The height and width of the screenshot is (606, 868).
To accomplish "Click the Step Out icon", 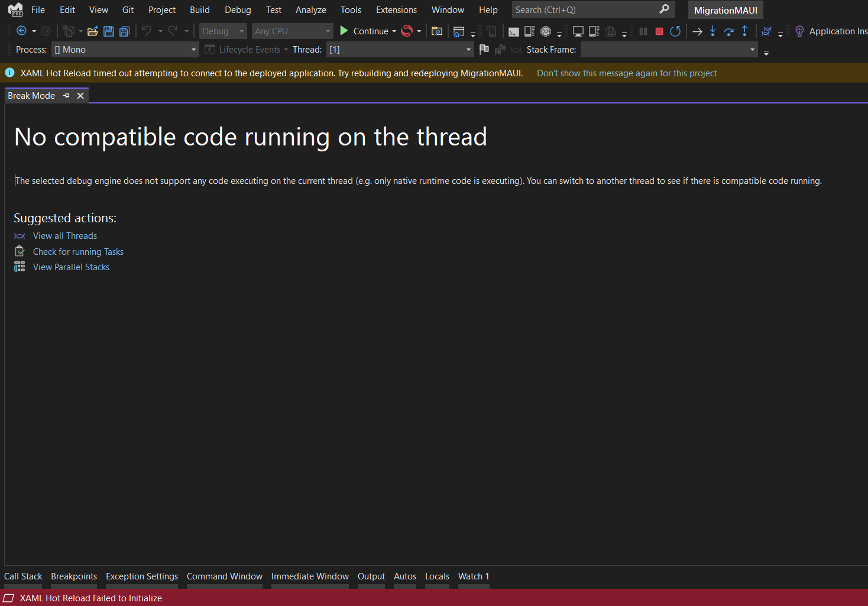I will [x=744, y=31].
